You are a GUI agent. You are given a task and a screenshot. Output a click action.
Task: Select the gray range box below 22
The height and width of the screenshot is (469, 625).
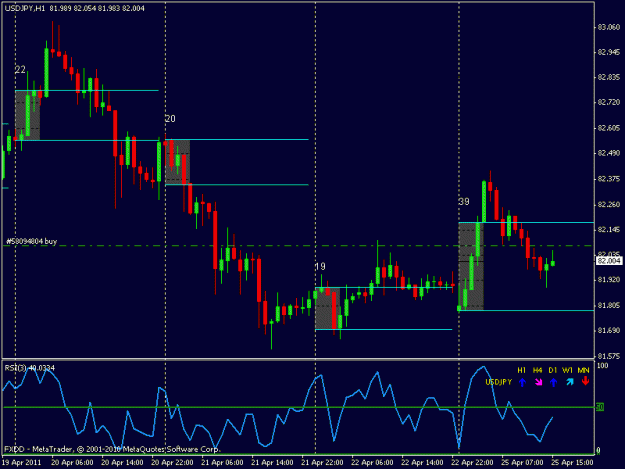pyautogui.click(x=28, y=115)
